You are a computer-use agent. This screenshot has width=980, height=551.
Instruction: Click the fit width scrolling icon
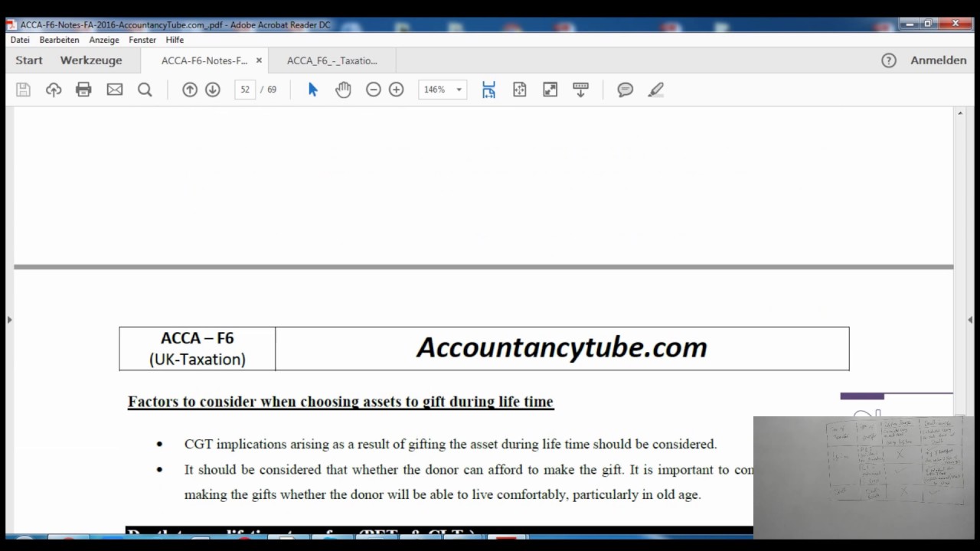coord(488,90)
